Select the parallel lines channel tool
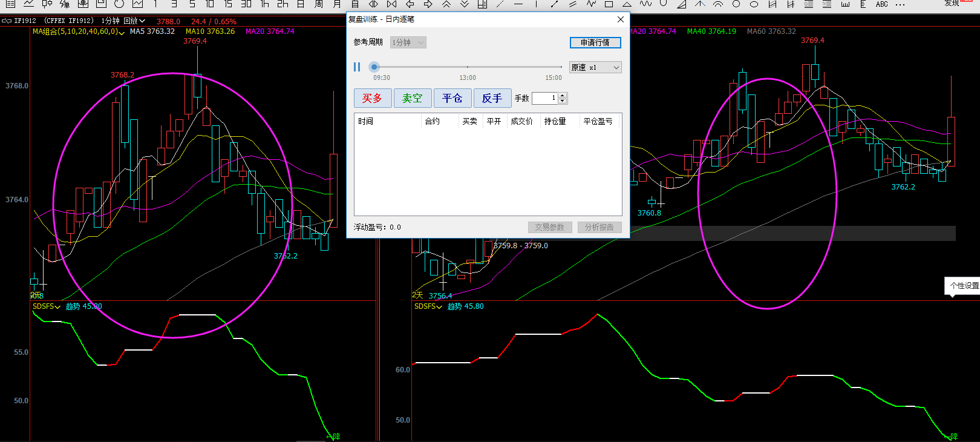This screenshot has width=980, height=442. 573,4
